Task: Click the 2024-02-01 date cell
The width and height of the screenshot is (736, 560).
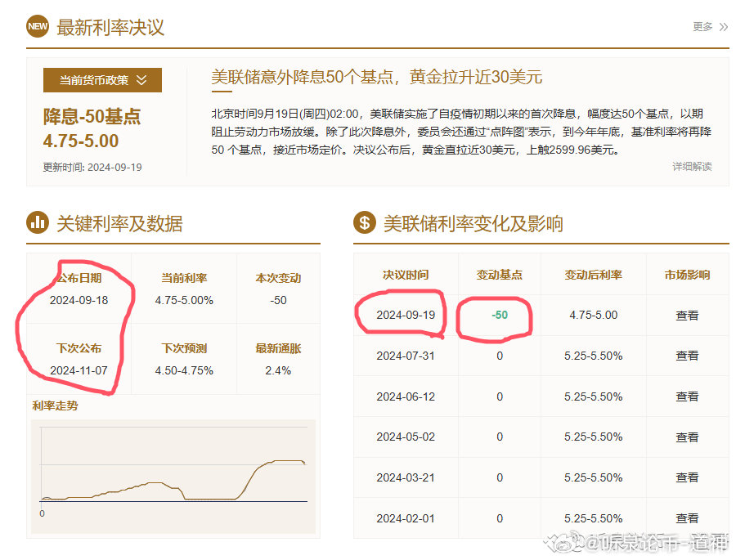Action: pos(406,518)
